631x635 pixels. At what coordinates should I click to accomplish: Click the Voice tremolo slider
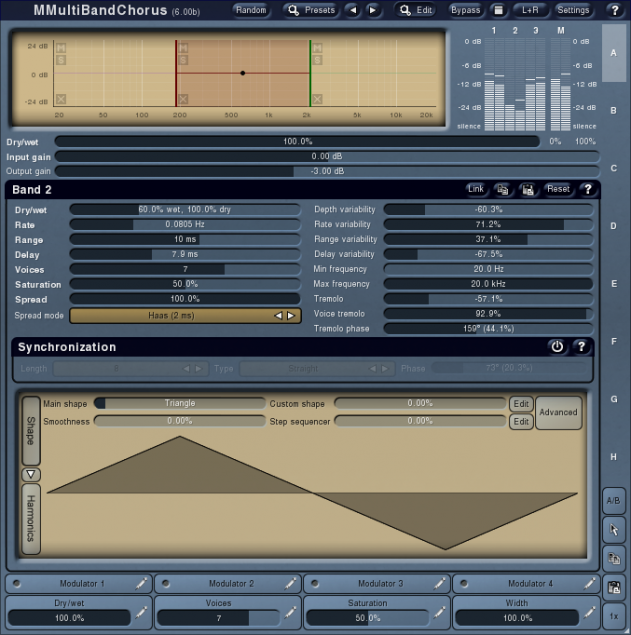pyautogui.click(x=488, y=314)
